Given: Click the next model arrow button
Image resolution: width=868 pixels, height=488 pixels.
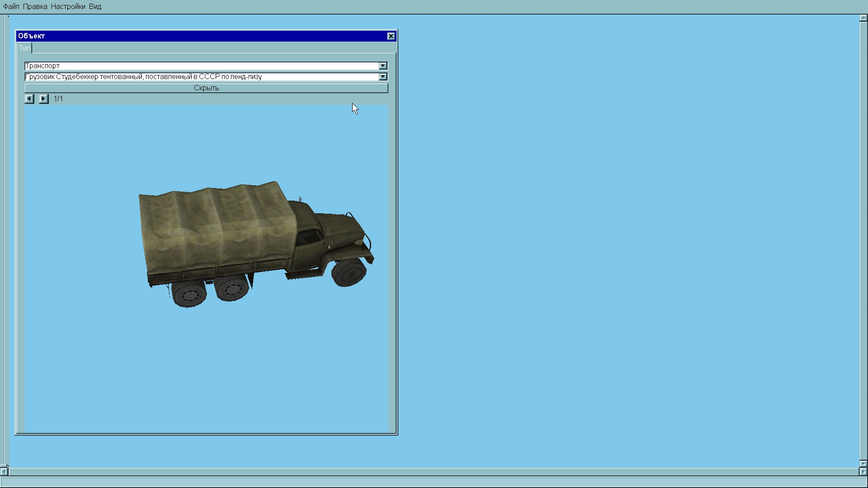Looking at the screenshot, I should [x=43, y=99].
